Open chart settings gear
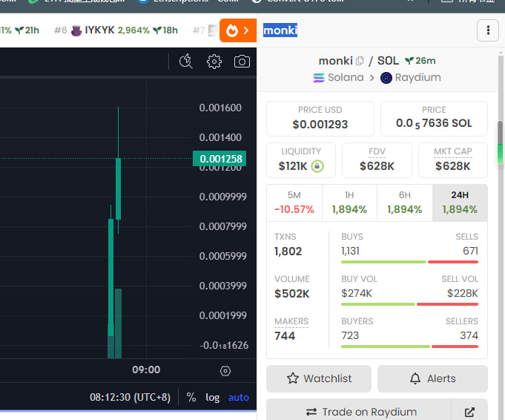505x420 pixels. click(x=214, y=62)
